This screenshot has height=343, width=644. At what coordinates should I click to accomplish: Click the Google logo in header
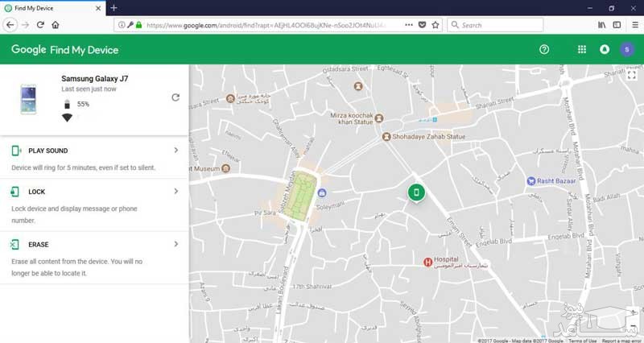(x=28, y=50)
